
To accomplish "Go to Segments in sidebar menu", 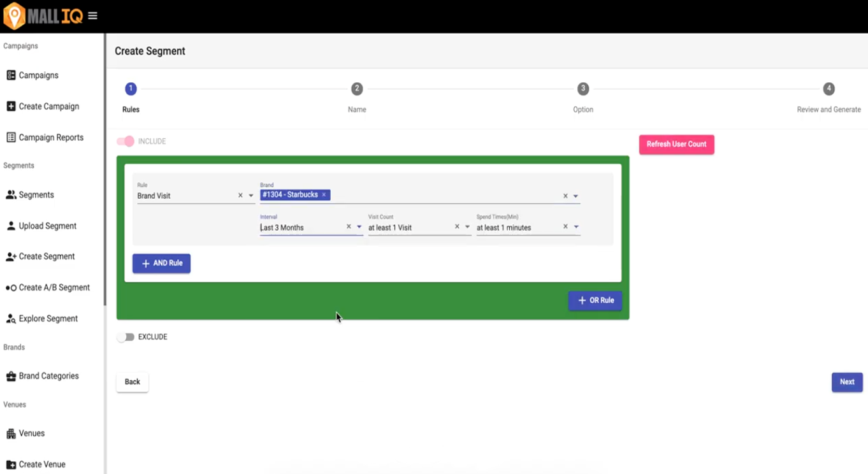I will pos(36,195).
